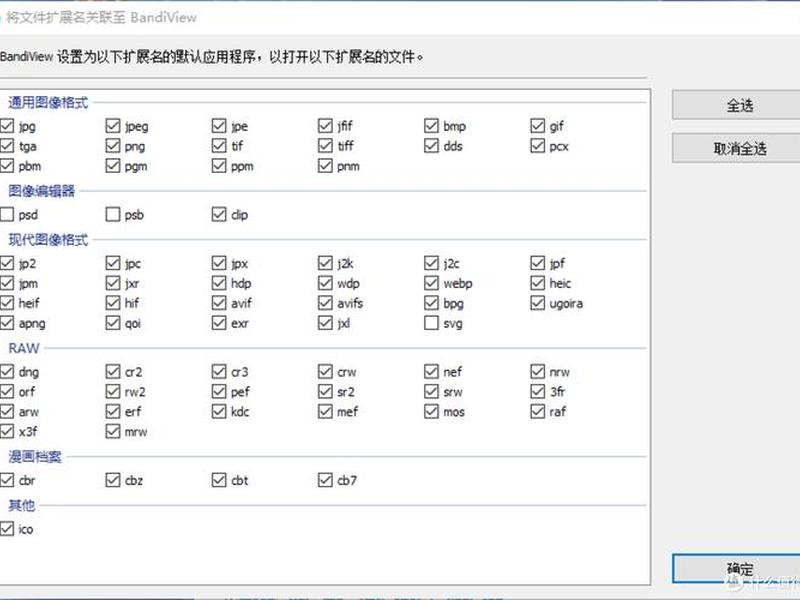Uncheck the cbz checkbox
The height and width of the screenshot is (600, 800).
tap(113, 480)
